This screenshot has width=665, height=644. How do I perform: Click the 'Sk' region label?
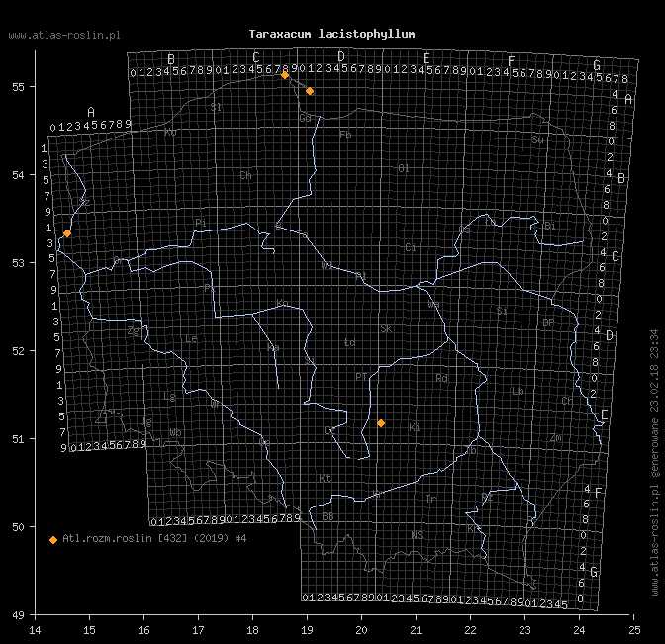(386, 329)
